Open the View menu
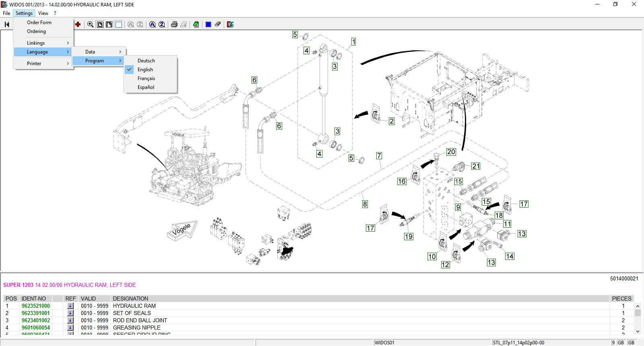 (x=43, y=13)
